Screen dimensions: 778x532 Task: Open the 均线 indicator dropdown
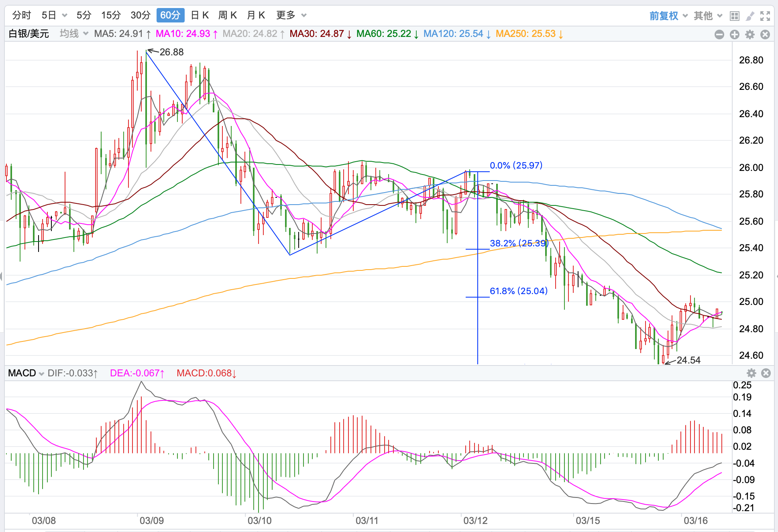pos(74,34)
